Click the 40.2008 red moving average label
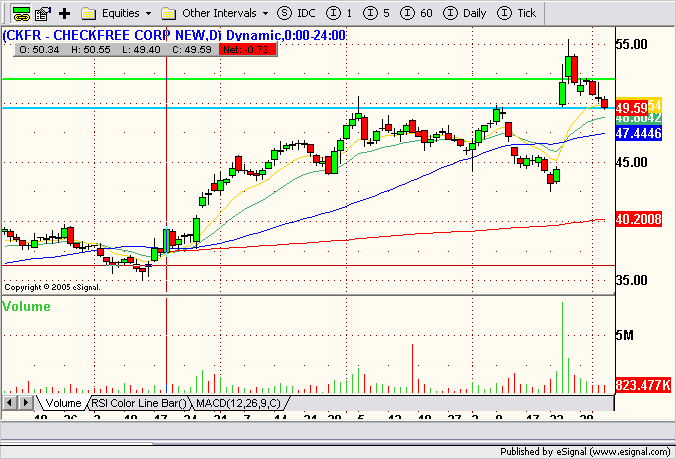Viewport: 676px width, 459px height. click(x=638, y=219)
